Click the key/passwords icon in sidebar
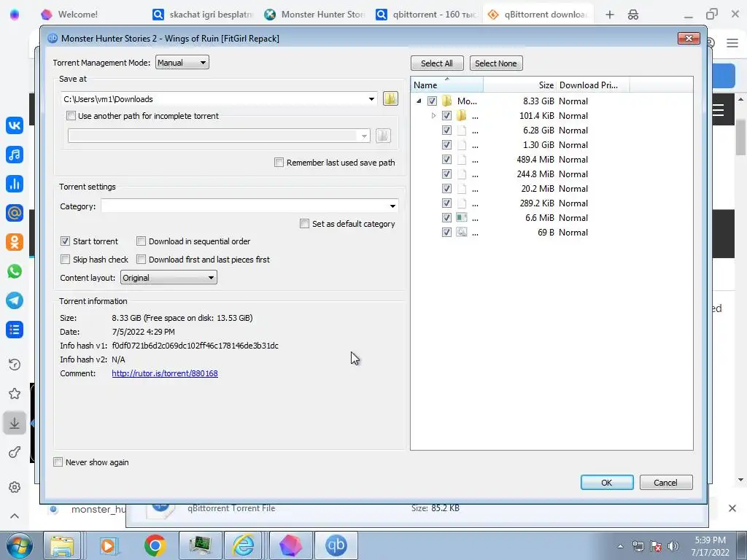The width and height of the screenshot is (747, 560). click(x=15, y=452)
